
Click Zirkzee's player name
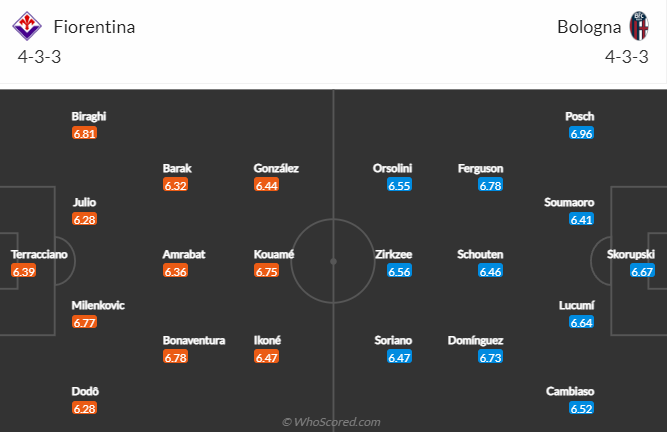[x=392, y=255]
